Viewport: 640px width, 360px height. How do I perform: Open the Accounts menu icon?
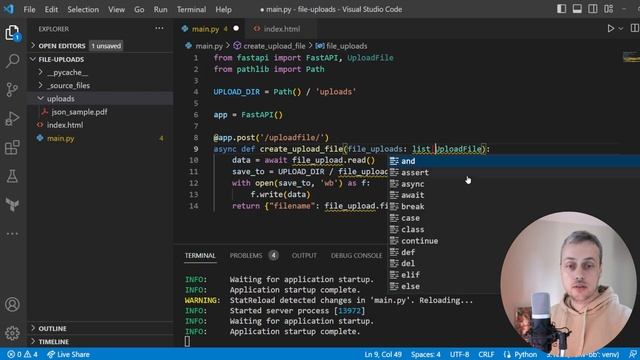point(12,304)
